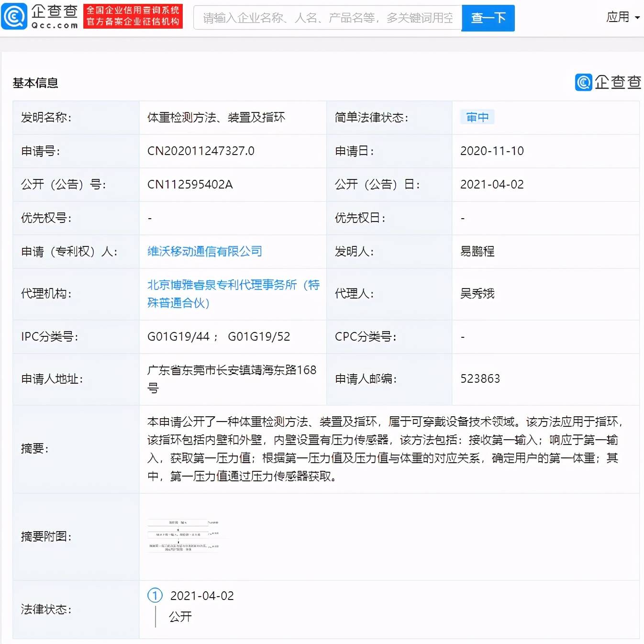Click the red official credit system badge
This screenshot has height=644, width=644.
(x=133, y=16)
